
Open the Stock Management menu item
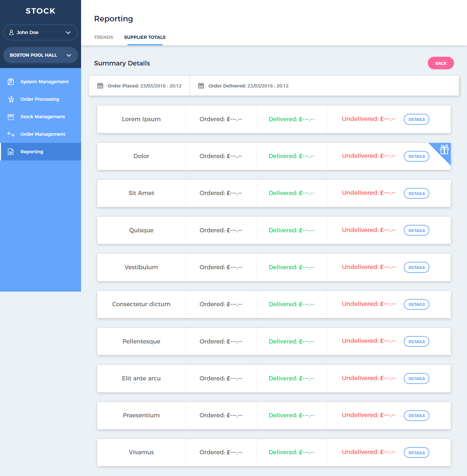click(42, 117)
